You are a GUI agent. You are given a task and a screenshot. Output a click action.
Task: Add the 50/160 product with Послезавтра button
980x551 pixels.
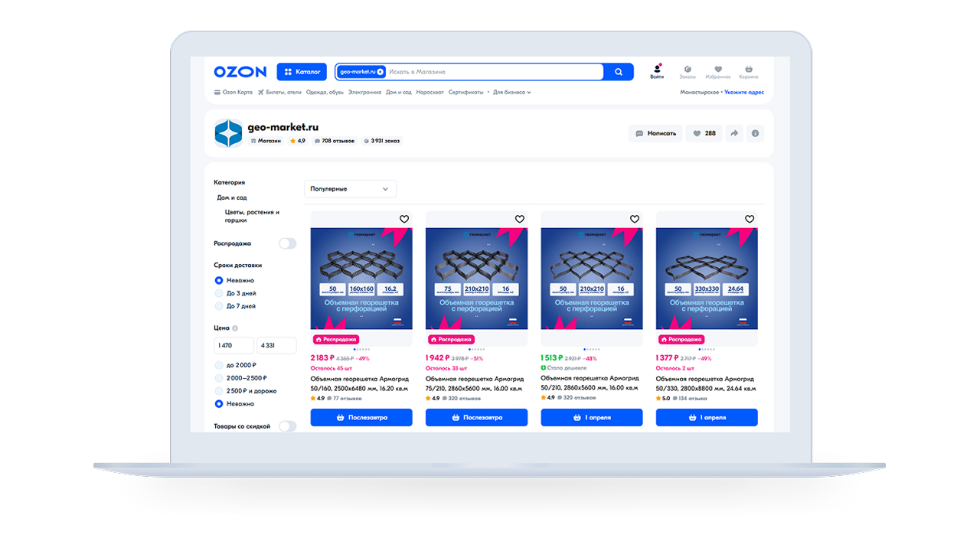click(x=361, y=418)
